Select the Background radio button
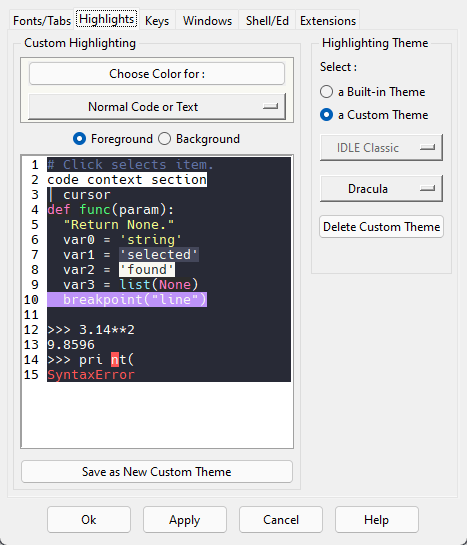This screenshot has height=545, width=467. click(199, 139)
